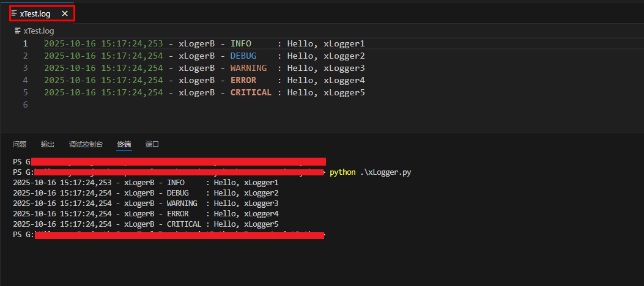Click terminal output "Hello, xLogger1"
Image resolution: width=644 pixels, height=286 pixels.
click(x=246, y=183)
